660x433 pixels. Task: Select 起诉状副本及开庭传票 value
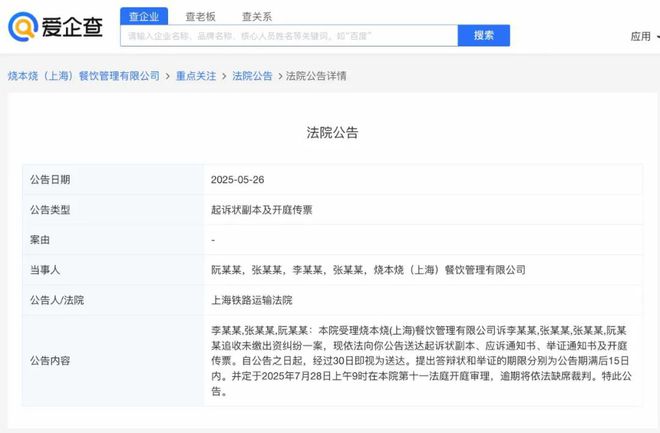(261, 210)
